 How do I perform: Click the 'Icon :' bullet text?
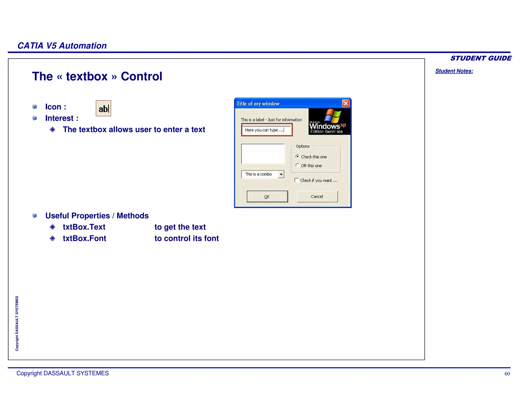click(56, 107)
